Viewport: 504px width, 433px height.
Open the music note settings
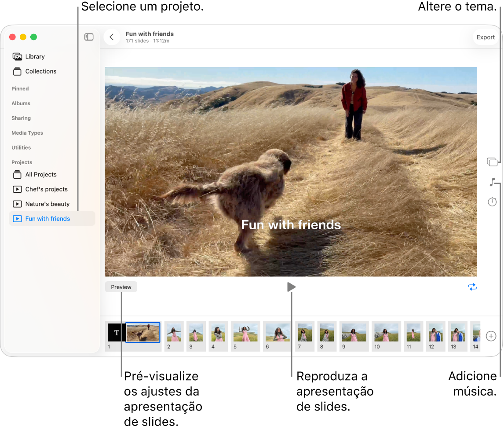click(x=492, y=182)
